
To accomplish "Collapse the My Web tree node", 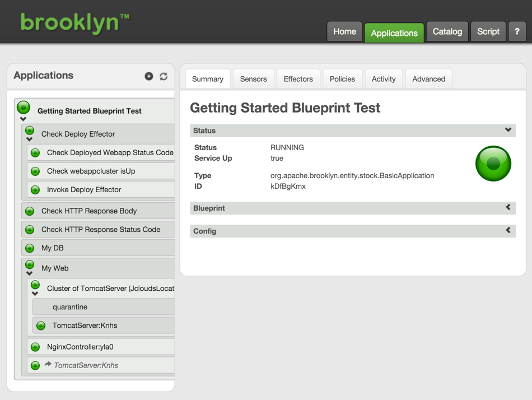I will (x=30, y=274).
